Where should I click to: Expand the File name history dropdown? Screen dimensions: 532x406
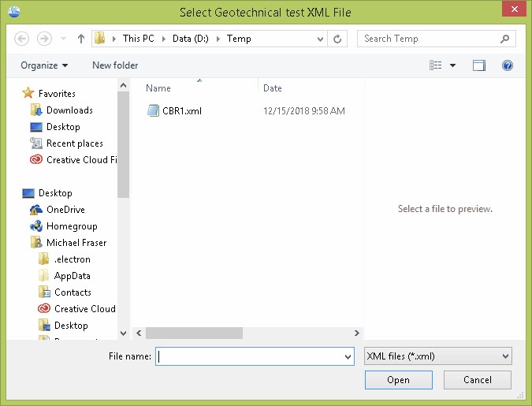[x=348, y=357]
